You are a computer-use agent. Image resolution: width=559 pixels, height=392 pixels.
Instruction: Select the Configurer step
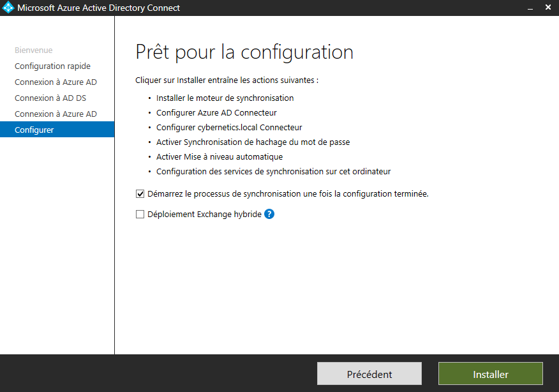pos(57,130)
